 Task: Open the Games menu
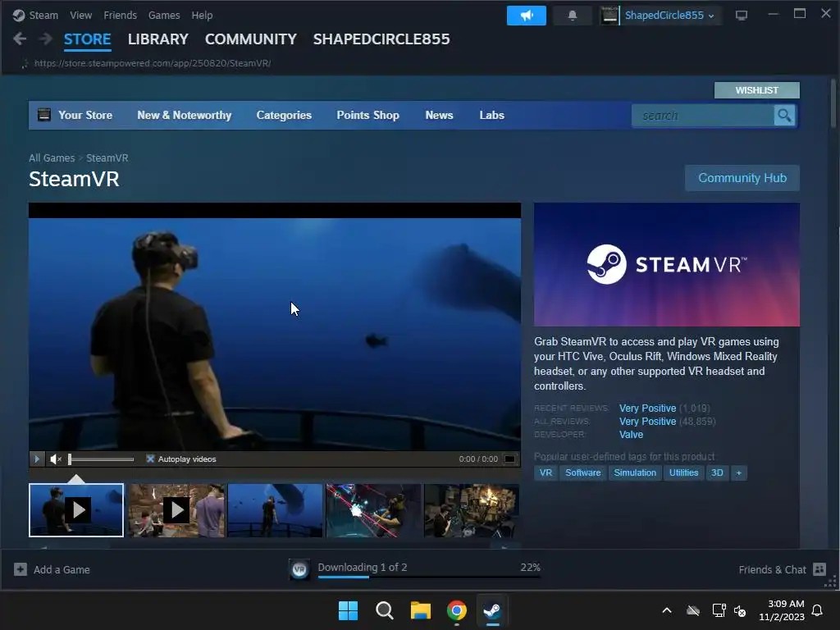[164, 15]
